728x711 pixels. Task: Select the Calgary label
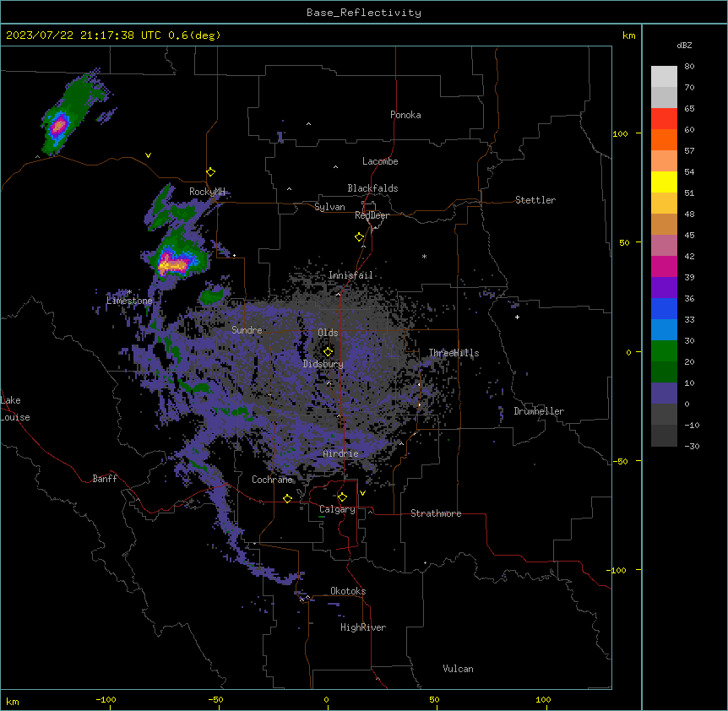(337, 509)
